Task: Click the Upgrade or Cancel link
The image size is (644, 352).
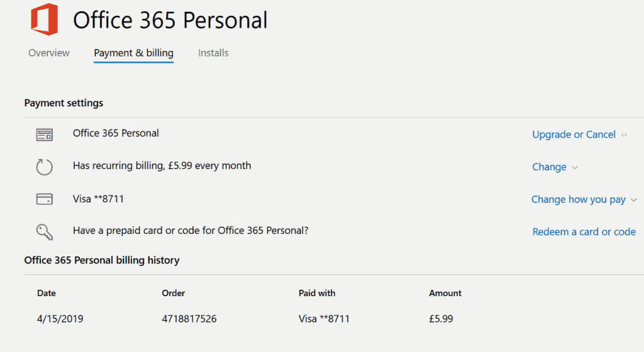Action: (574, 135)
